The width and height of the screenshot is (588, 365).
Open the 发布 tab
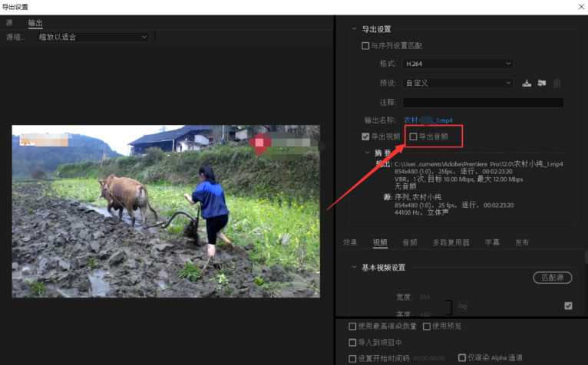pyautogui.click(x=522, y=242)
